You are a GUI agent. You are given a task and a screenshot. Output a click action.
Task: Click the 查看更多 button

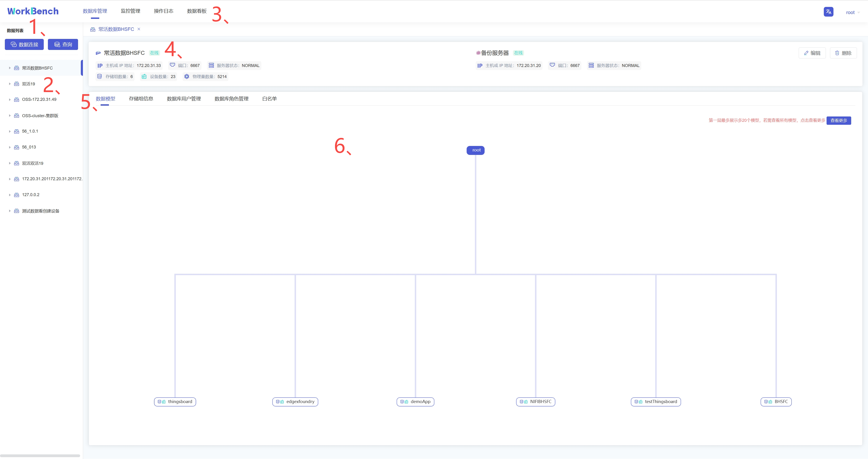coord(838,121)
